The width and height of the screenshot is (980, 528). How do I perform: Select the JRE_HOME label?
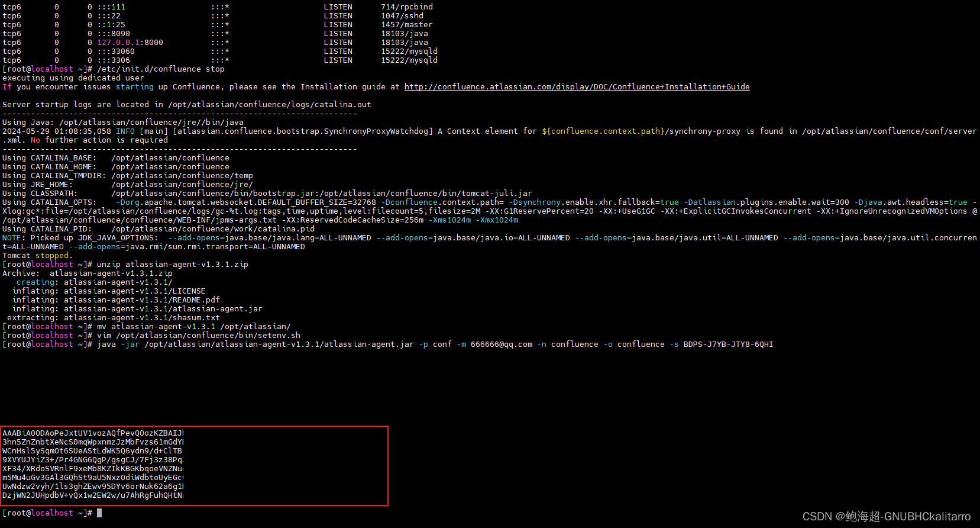(50, 185)
